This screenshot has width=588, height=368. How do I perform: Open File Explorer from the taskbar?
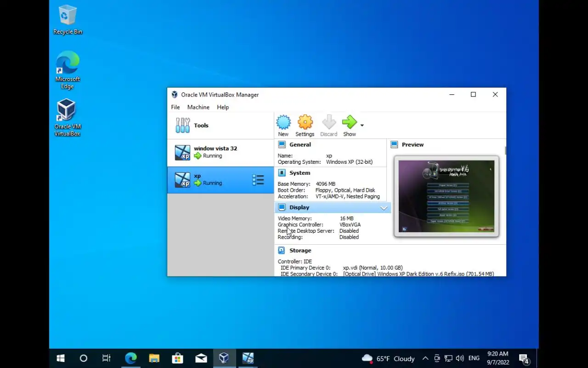[x=154, y=358]
